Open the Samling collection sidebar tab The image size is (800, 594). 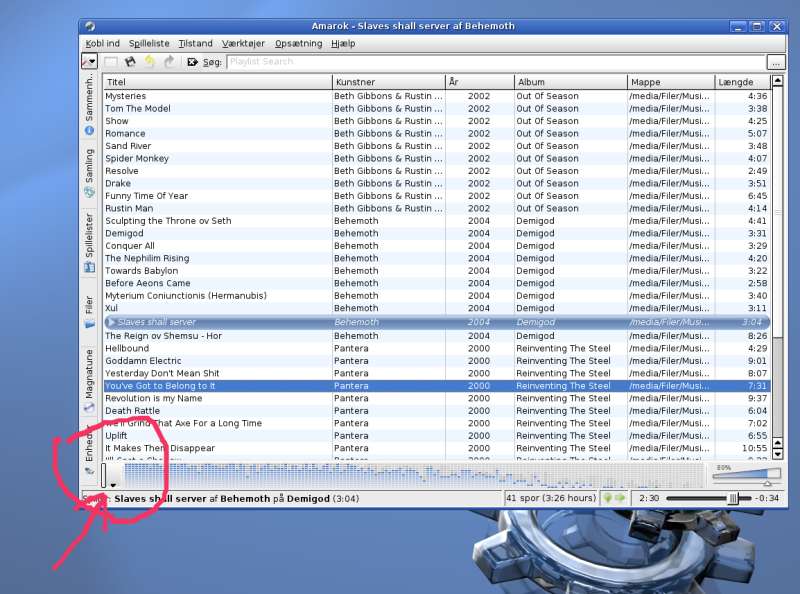pos(89,172)
